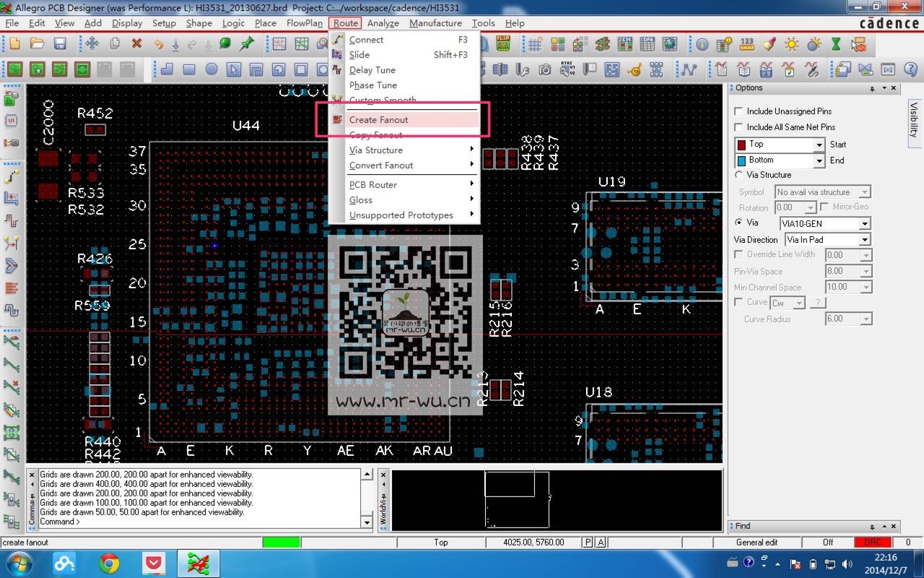924x578 pixels.
Task: Click the blue Show Element info icon
Action: (x=702, y=44)
